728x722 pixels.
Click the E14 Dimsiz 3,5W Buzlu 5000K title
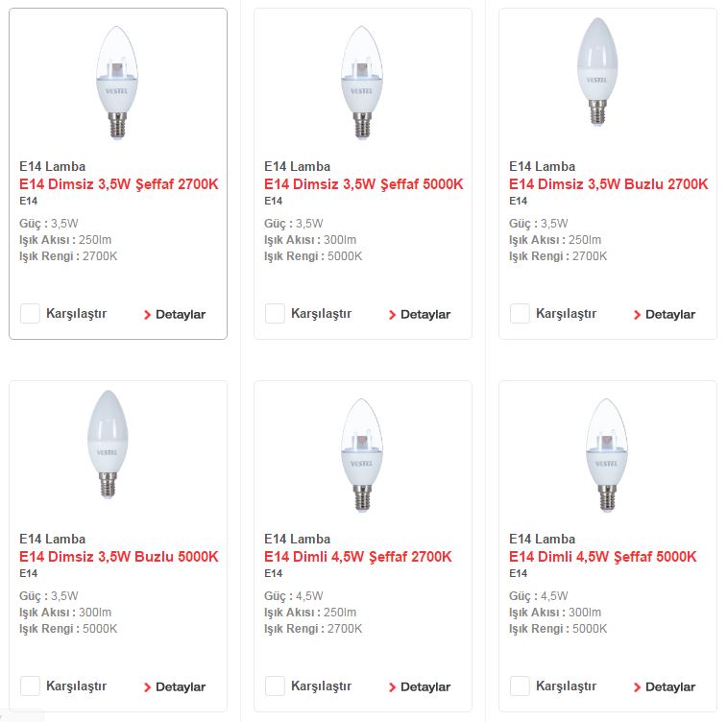coord(119,557)
